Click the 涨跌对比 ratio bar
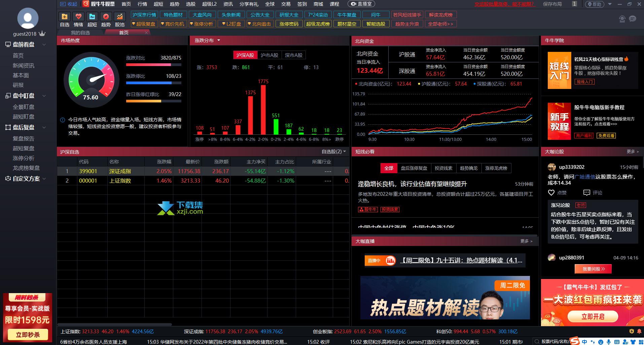This screenshot has height=345, width=644. click(x=154, y=65)
